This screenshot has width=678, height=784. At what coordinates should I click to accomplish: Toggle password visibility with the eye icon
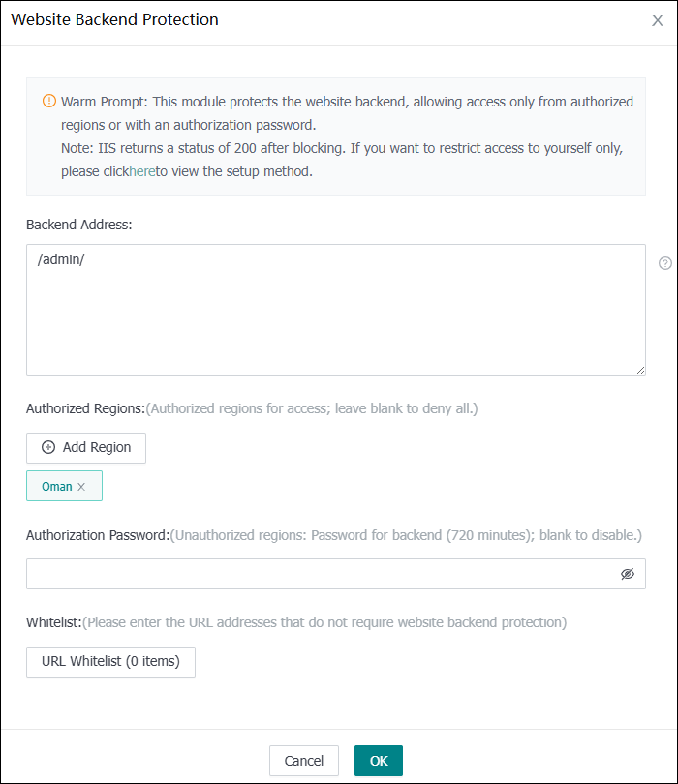click(628, 574)
